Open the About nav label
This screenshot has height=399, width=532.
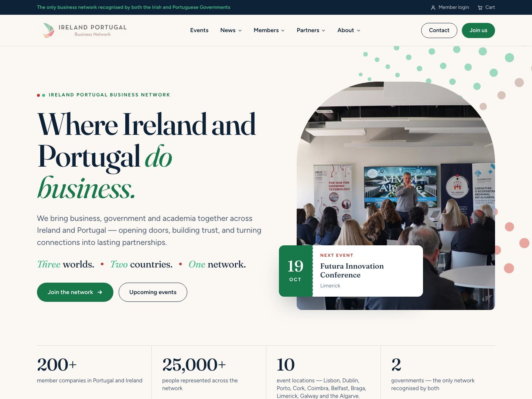click(x=345, y=30)
